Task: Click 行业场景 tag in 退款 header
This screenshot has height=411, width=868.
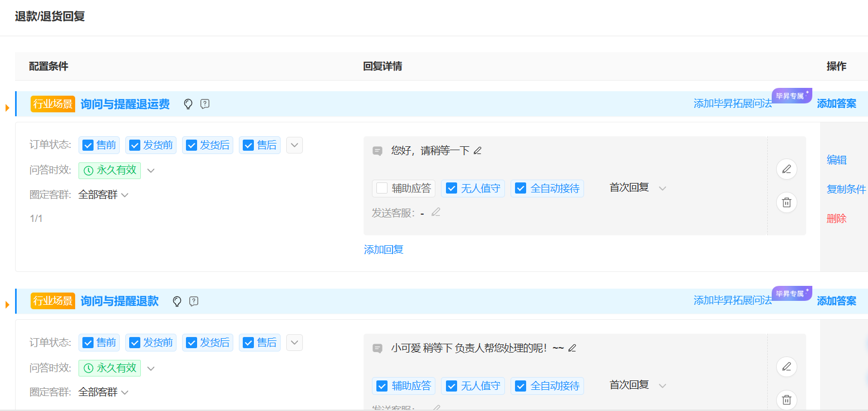Action: pos(53,301)
